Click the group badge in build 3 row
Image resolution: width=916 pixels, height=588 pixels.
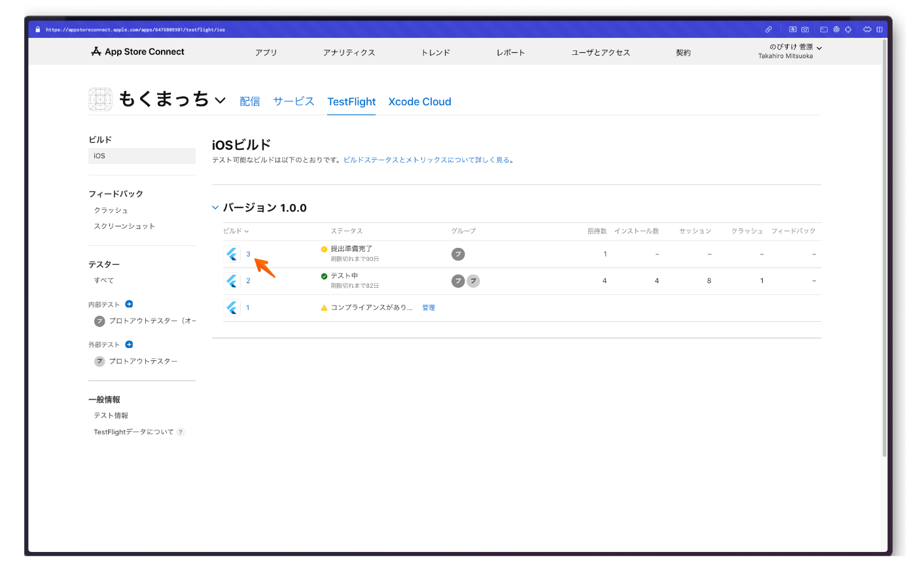(458, 254)
